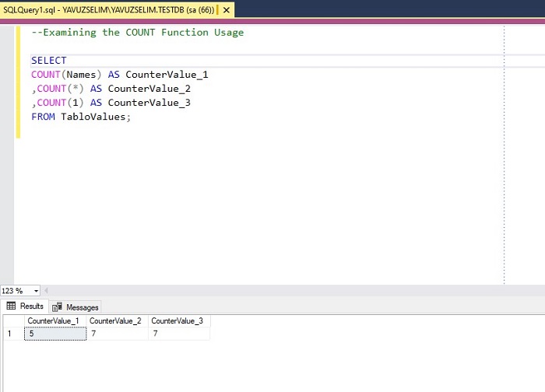This screenshot has height=392, width=545.
Task: Select the cell with value 5
Action: point(55,334)
